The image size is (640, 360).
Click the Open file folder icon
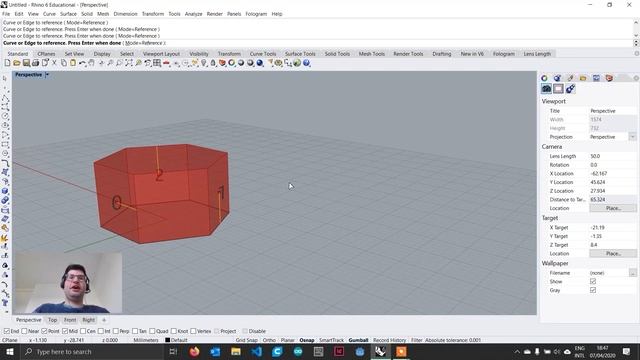click(x=17, y=63)
